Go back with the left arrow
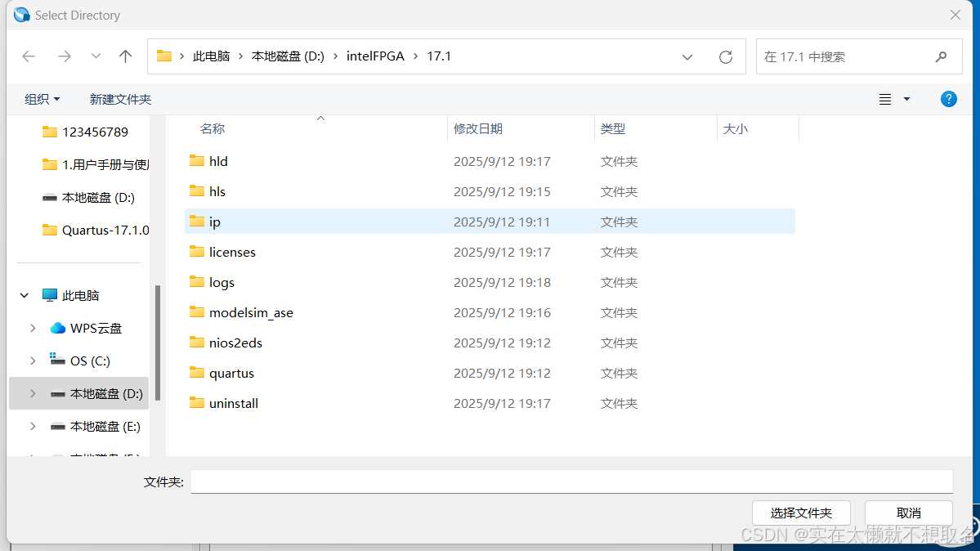 coord(29,56)
